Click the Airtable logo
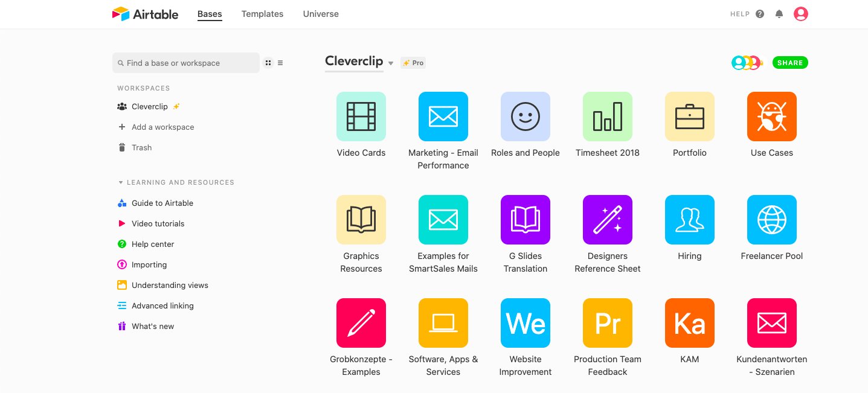This screenshot has width=868, height=393. tap(145, 14)
